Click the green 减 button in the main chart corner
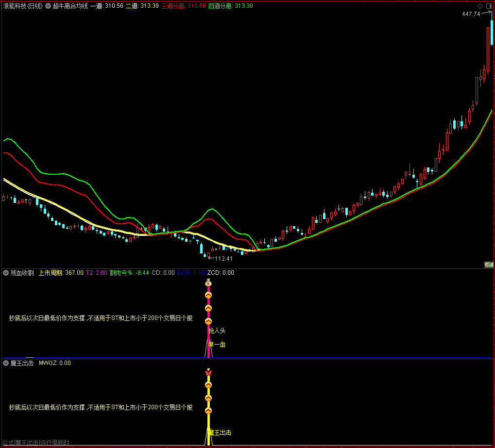The image size is (495, 448). click(x=491, y=265)
